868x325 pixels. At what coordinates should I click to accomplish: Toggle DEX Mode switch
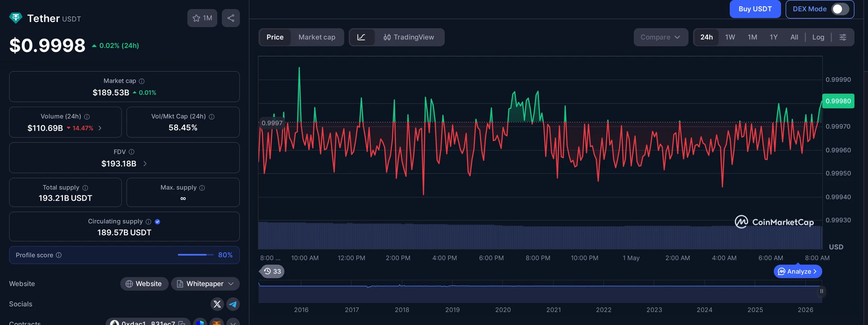pyautogui.click(x=840, y=9)
